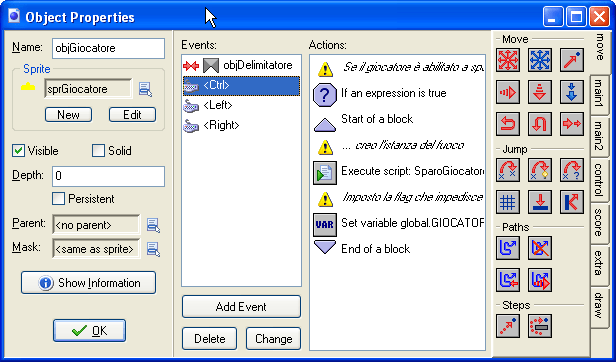616x362 pixels.
Task: Choose the Jump to Random icon
Action: [x=572, y=170]
